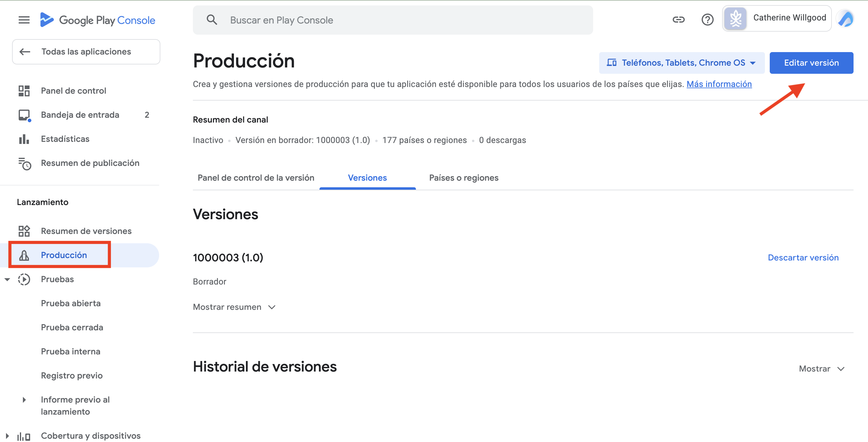Switch to Países o regiones tab

pyautogui.click(x=464, y=178)
